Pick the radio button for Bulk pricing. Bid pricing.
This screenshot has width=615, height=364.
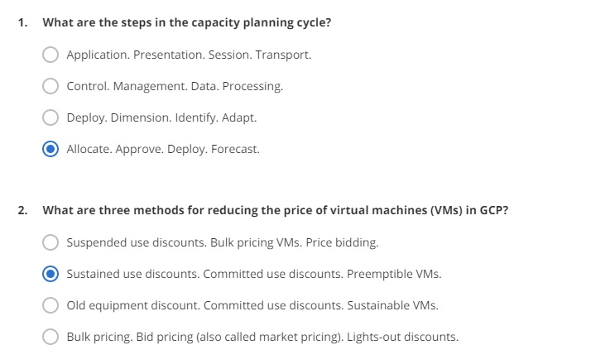click(50, 337)
